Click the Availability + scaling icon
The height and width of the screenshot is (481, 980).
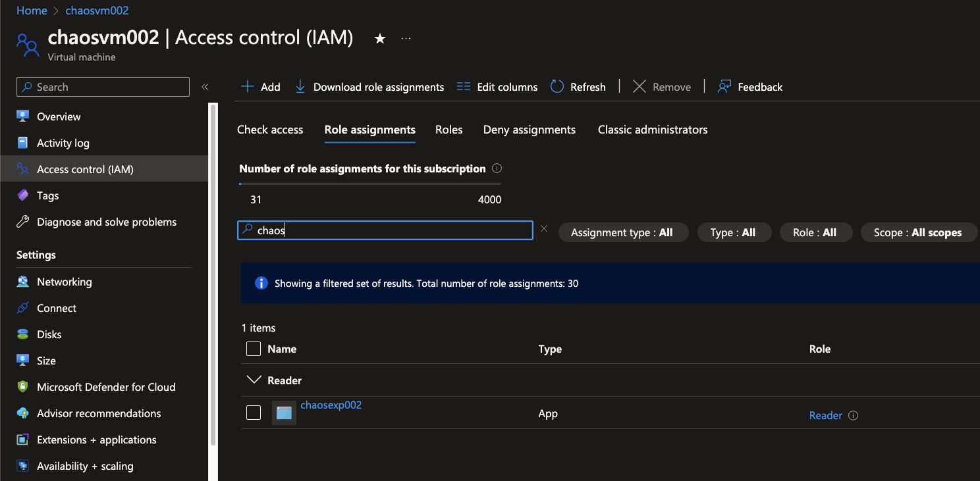tap(23, 466)
